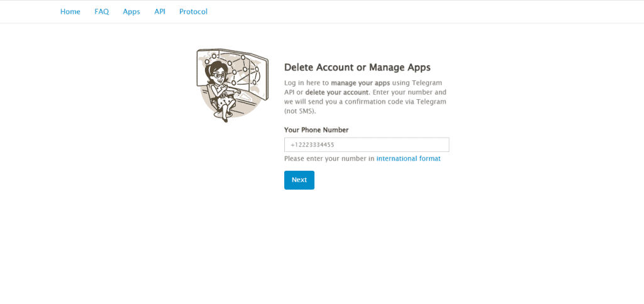Go to the FAQ page

[102, 12]
